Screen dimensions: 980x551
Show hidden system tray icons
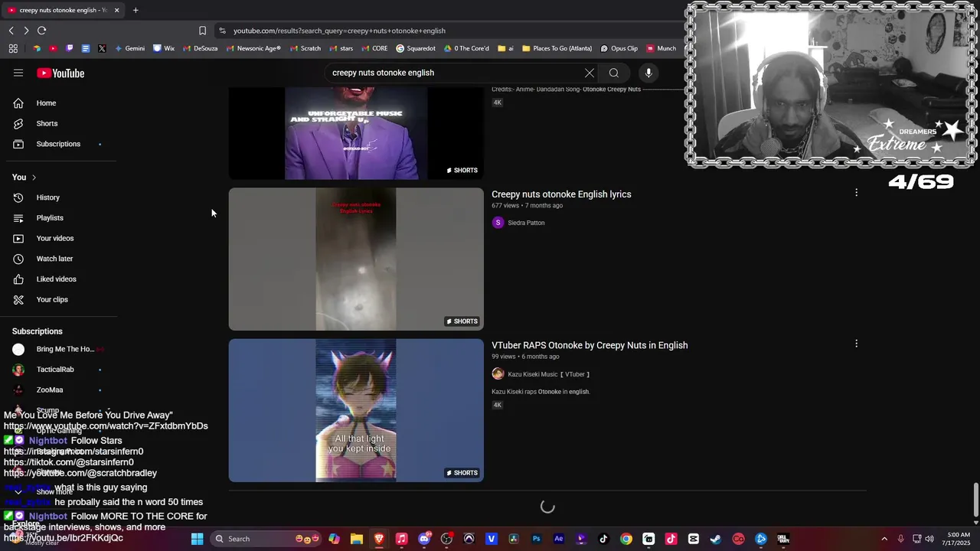tap(886, 539)
